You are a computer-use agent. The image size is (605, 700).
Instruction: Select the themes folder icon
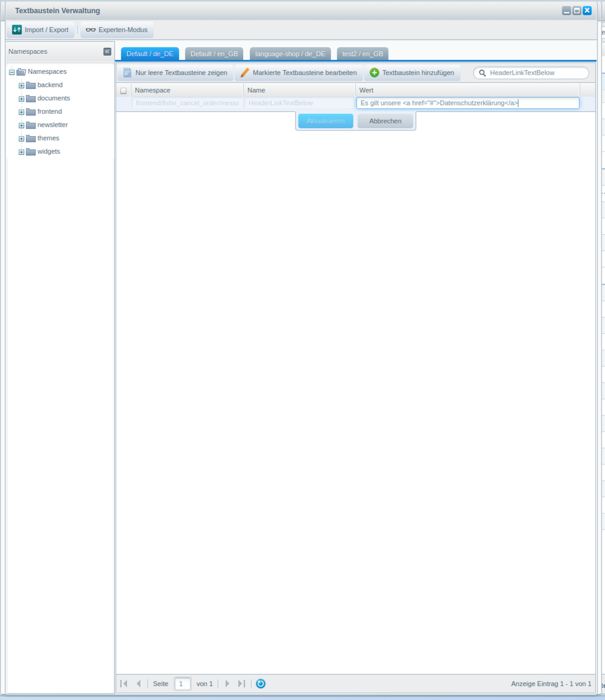(x=31, y=138)
